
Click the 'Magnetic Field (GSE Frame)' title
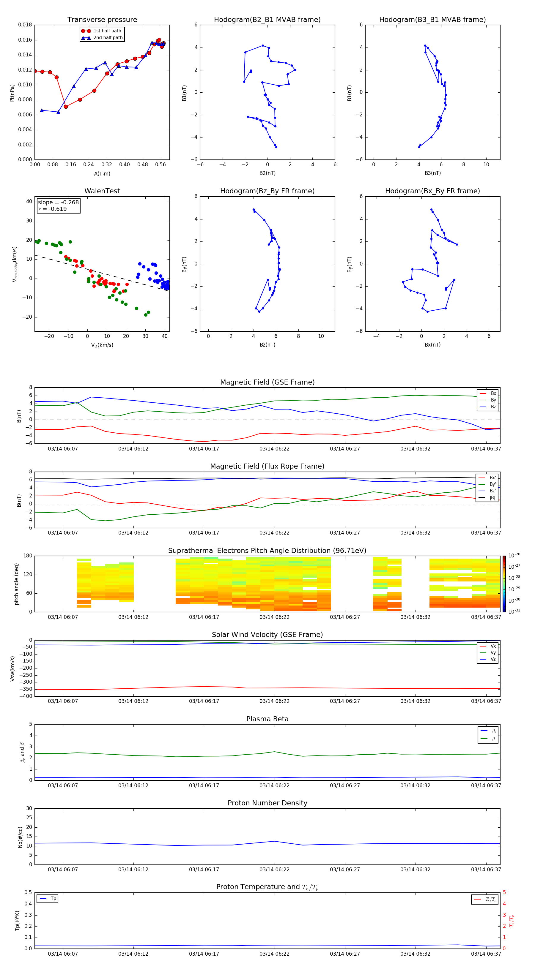click(267, 382)
